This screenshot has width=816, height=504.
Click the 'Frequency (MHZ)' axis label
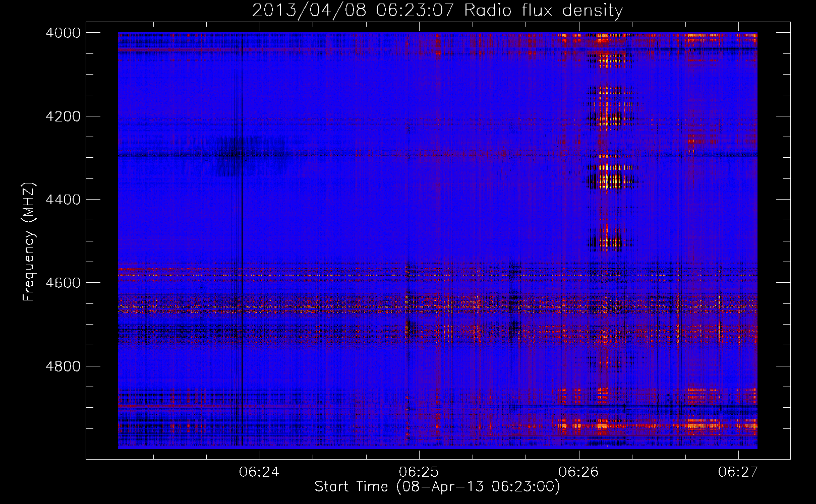29,242
